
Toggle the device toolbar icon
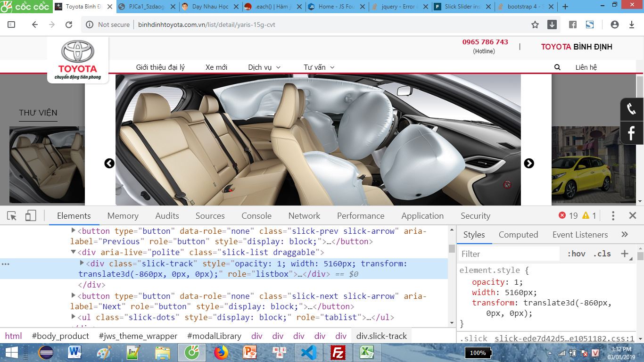(31, 216)
